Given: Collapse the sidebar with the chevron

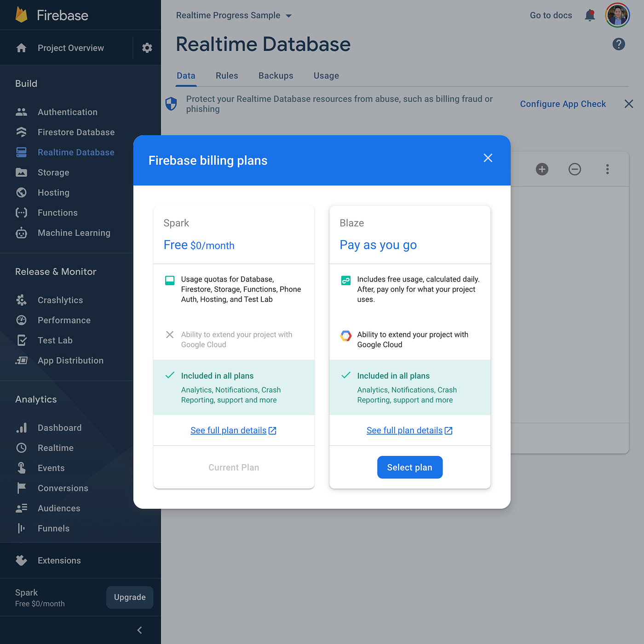Looking at the screenshot, I should pos(139,630).
